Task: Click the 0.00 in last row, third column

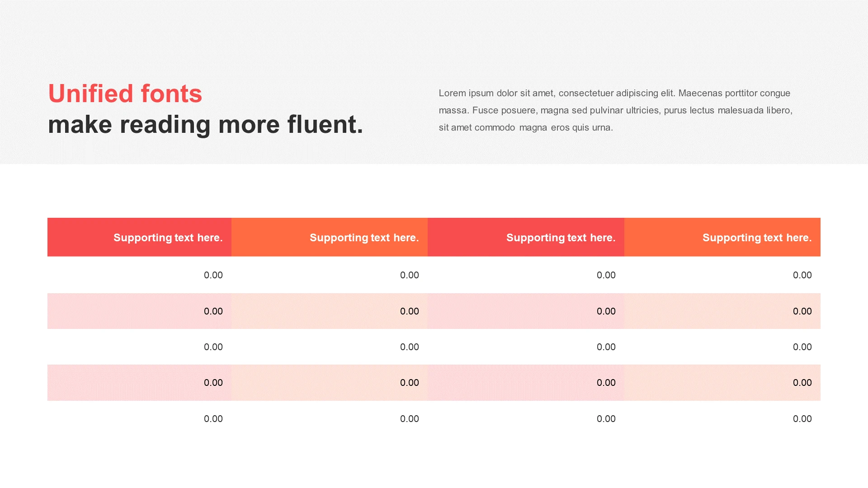Action: pos(606,419)
